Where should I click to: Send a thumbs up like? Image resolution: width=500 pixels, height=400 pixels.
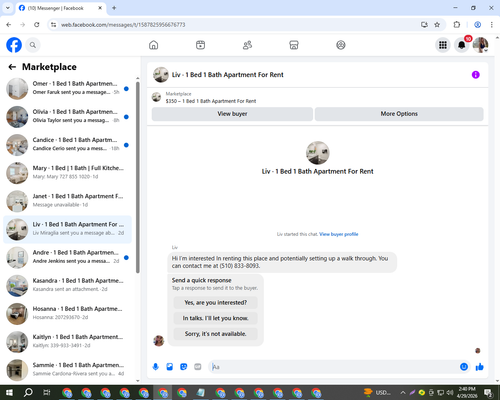point(480,367)
